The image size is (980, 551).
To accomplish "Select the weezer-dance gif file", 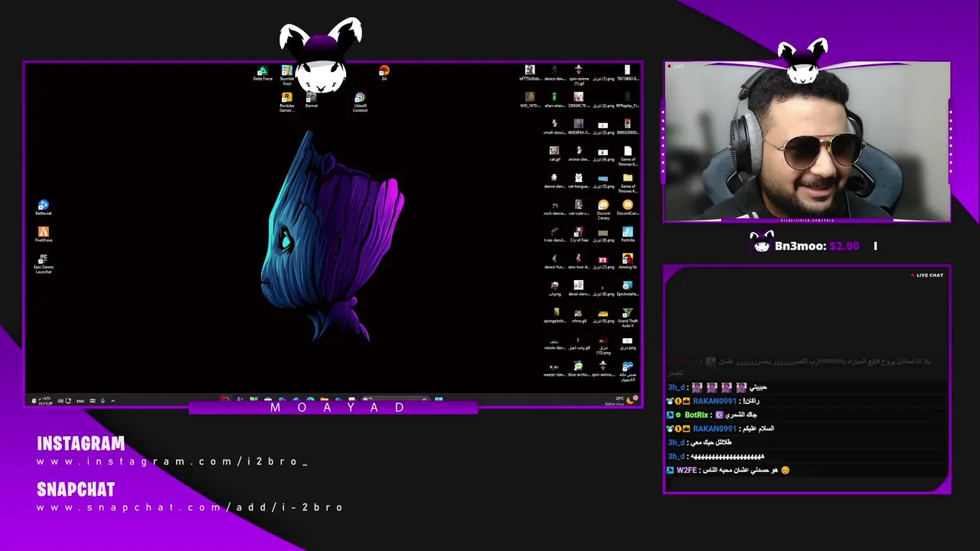I will click(x=554, y=370).
